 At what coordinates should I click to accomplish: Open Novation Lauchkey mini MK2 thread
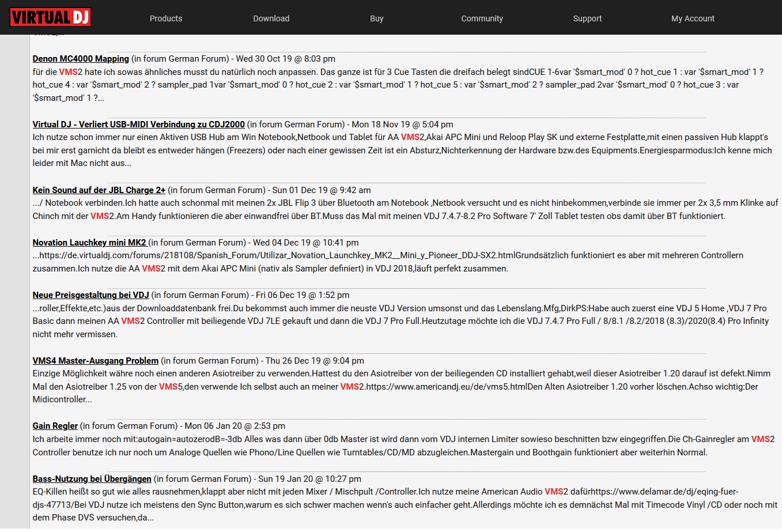89,243
